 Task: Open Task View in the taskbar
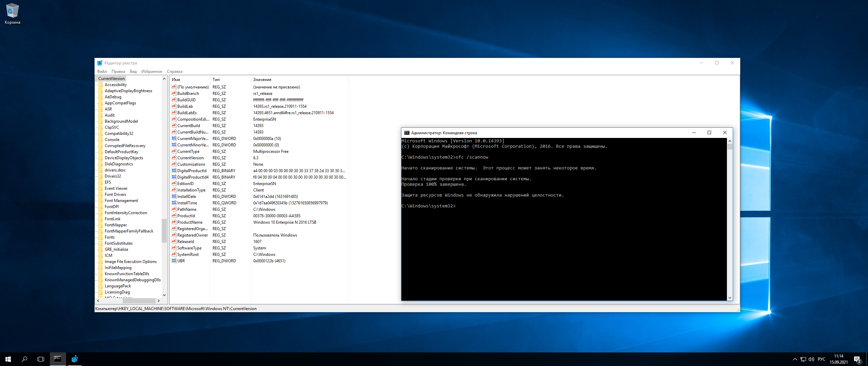41,359
